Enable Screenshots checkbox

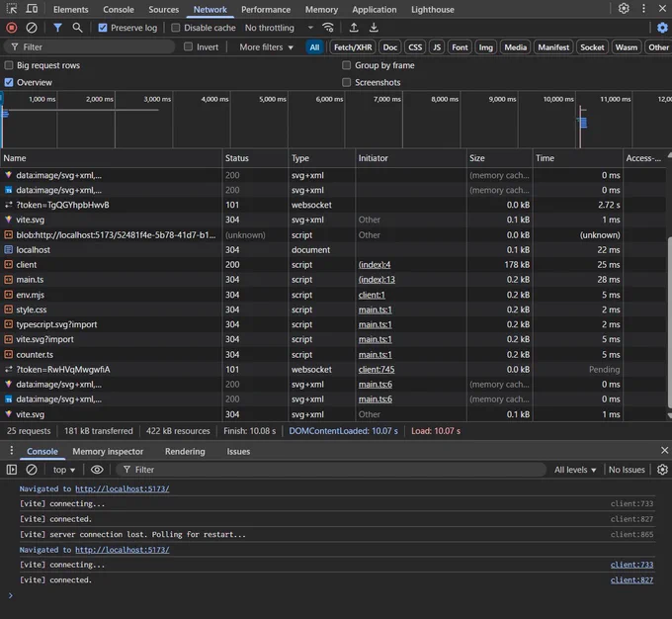click(x=346, y=82)
